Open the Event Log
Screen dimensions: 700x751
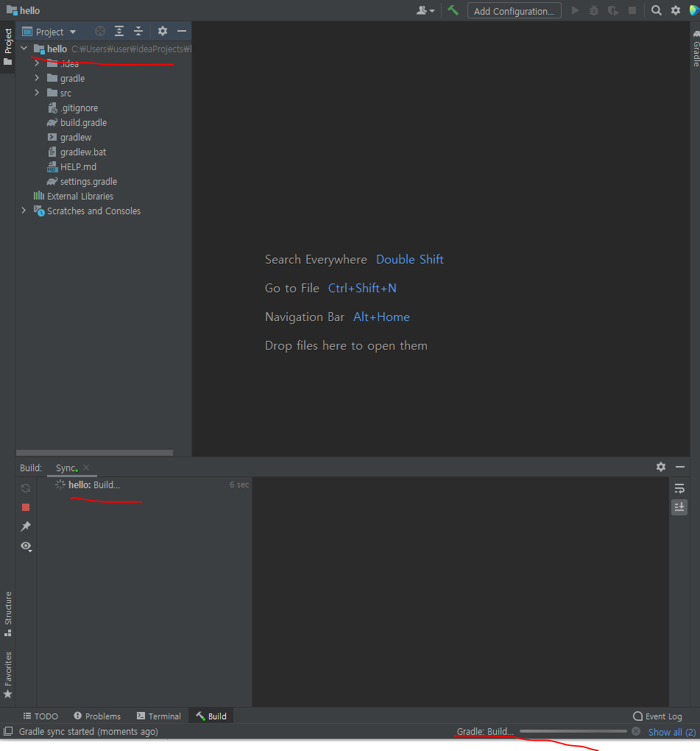point(657,716)
